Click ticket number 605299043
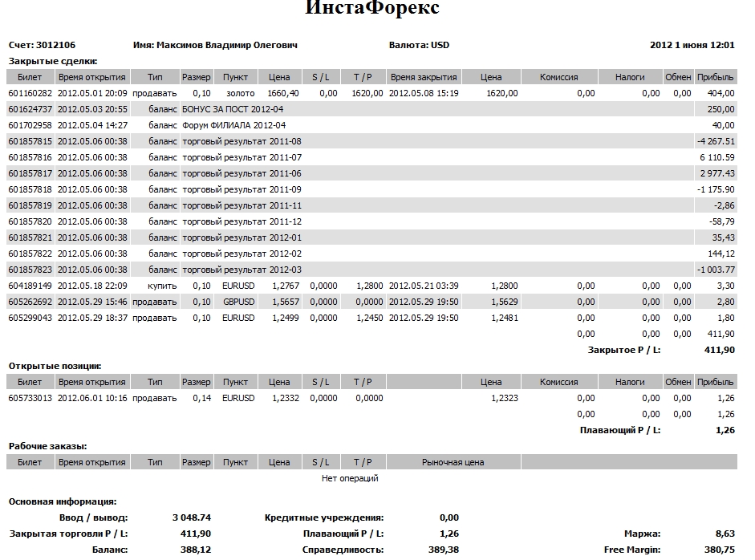 pos(30,318)
